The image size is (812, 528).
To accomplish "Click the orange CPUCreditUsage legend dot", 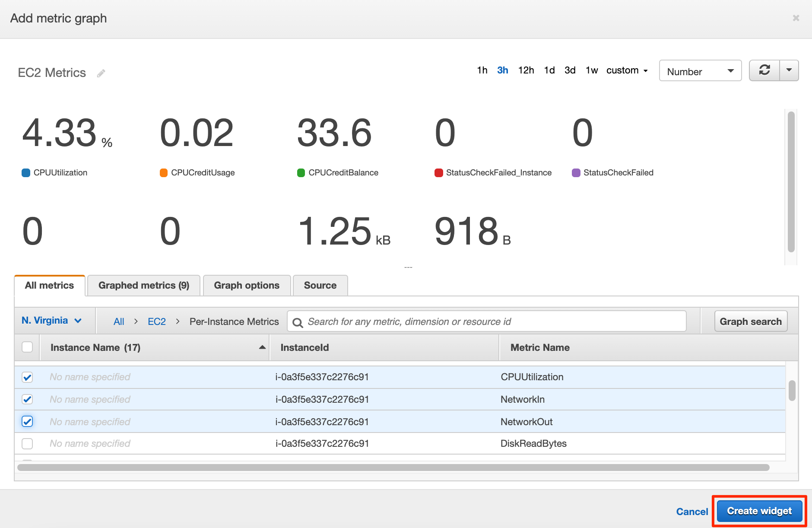I will [x=163, y=172].
